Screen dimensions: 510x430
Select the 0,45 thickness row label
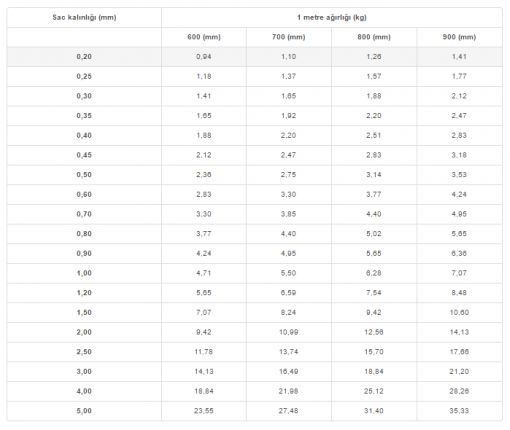(84, 155)
